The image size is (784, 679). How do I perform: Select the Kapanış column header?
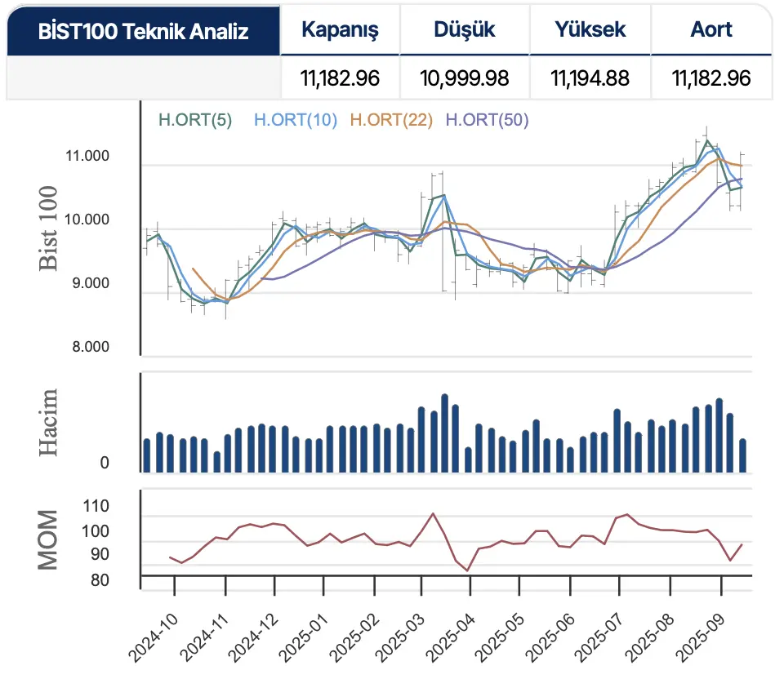(340, 29)
